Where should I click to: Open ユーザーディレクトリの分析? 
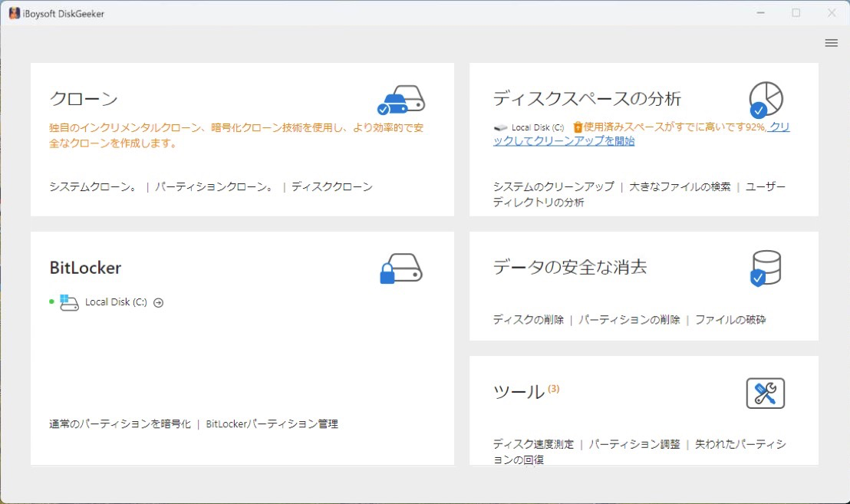click(639, 194)
